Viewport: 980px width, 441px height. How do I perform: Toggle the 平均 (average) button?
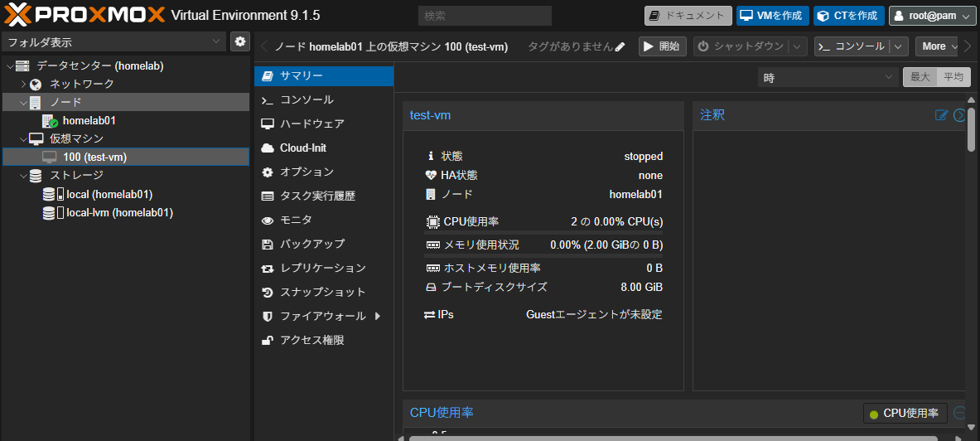[x=953, y=78]
